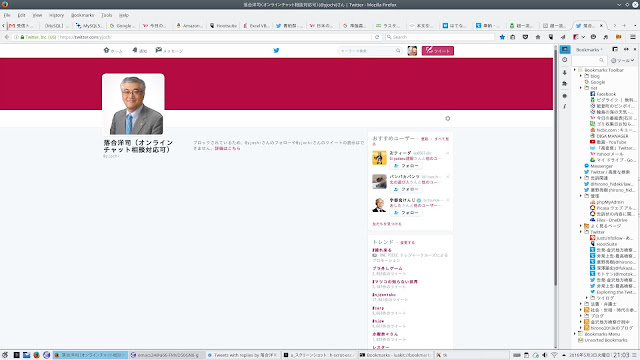Follow the second recommended user
This screenshot has height=360, width=640.
406,189
